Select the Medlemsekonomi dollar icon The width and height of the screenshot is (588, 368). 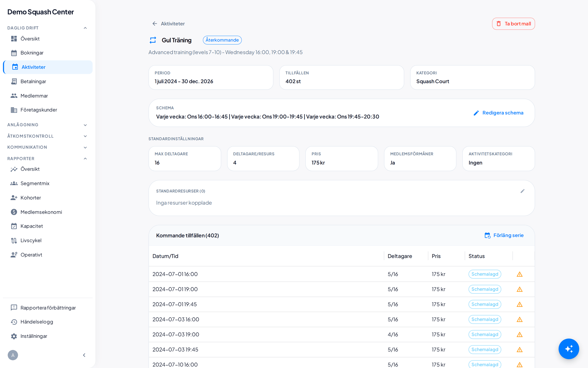pyautogui.click(x=14, y=212)
